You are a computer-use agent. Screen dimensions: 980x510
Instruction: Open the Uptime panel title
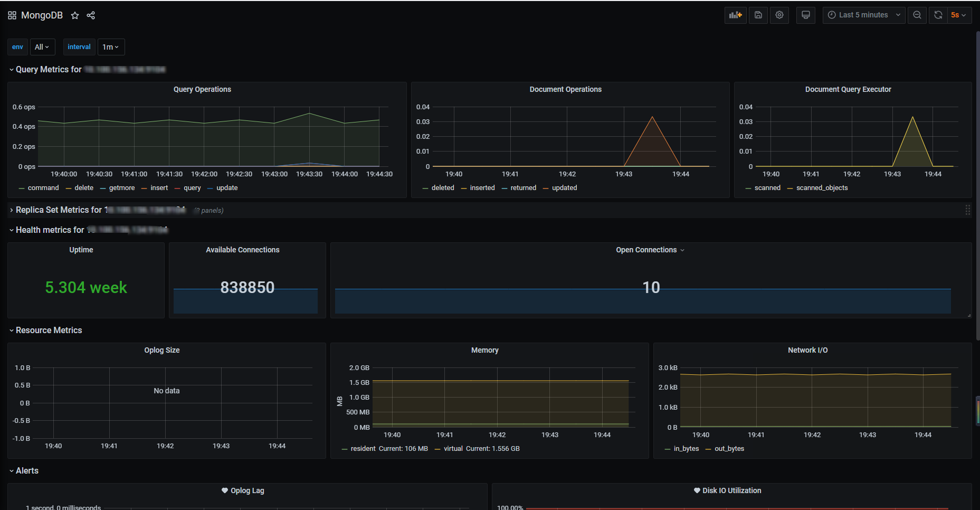81,250
